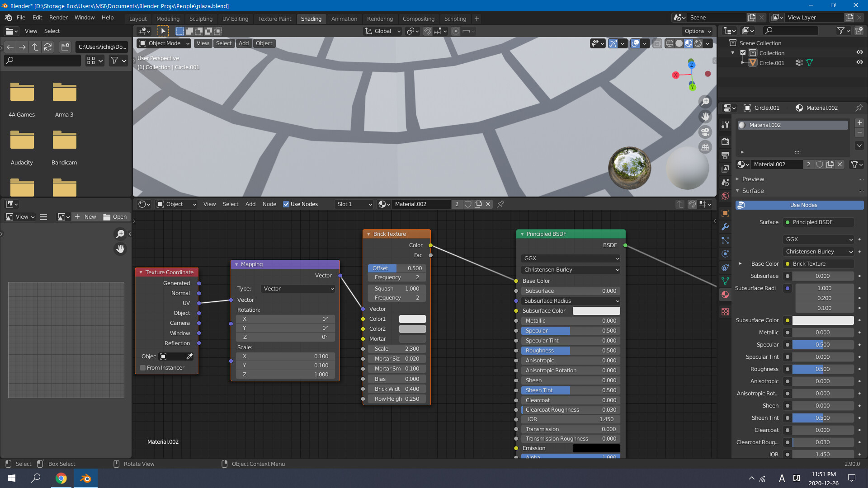Toggle camera view icon in viewport
Viewport: 868px width, 488px height.
[705, 132]
